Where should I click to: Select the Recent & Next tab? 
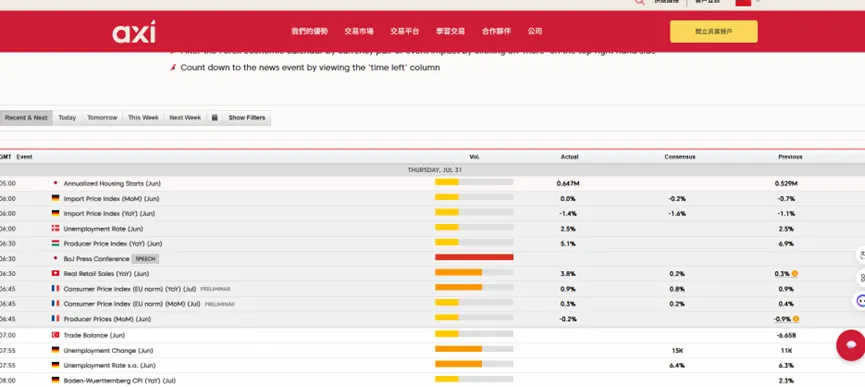pyautogui.click(x=26, y=118)
